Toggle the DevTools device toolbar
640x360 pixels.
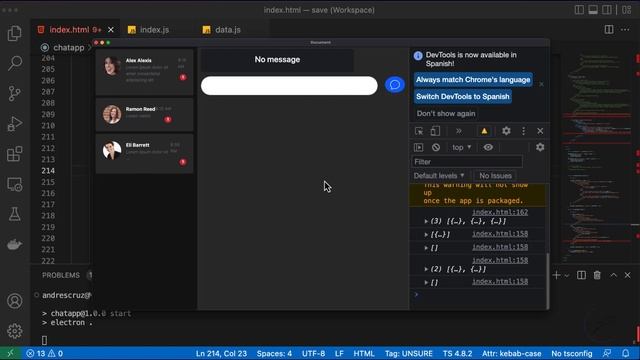pyautogui.click(x=435, y=131)
